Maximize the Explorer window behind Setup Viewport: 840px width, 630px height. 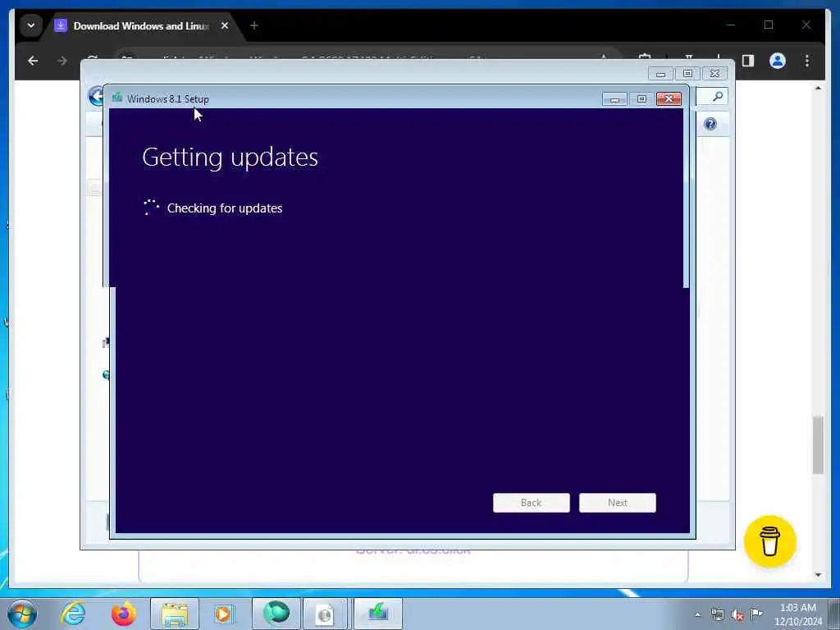click(687, 73)
